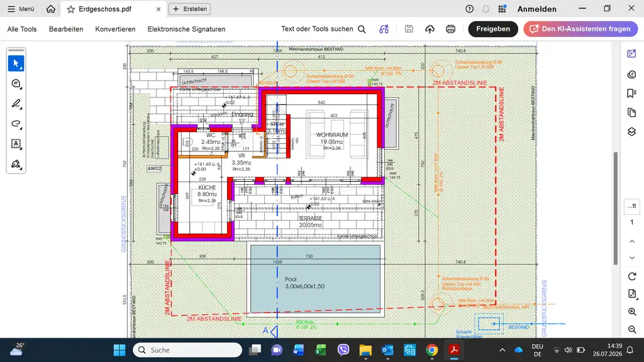Go to previous page with up arrow
Image resolution: width=644 pixels, height=362 pixels.
[x=632, y=241]
